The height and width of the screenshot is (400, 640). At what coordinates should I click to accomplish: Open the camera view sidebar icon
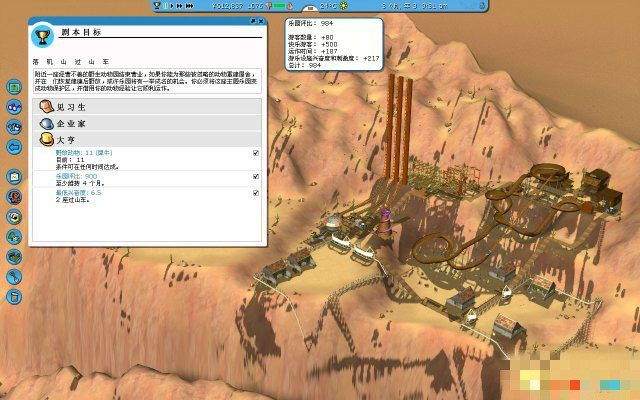[x=14, y=127]
